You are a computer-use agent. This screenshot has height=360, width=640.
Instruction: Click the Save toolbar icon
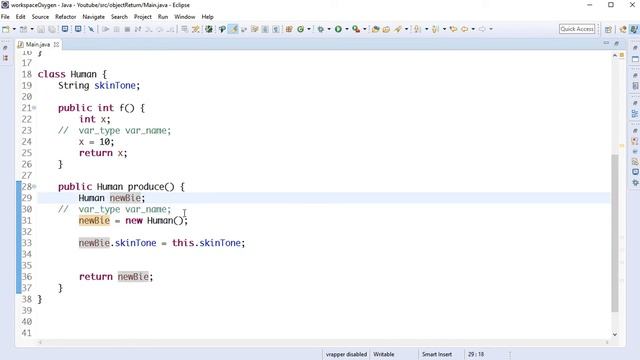tap(41, 29)
